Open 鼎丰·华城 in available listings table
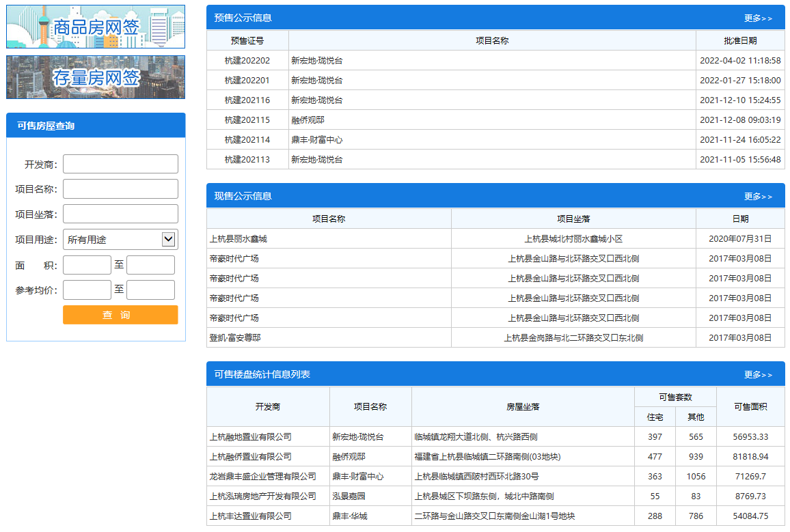This screenshot has height=532, width=790. tap(350, 516)
